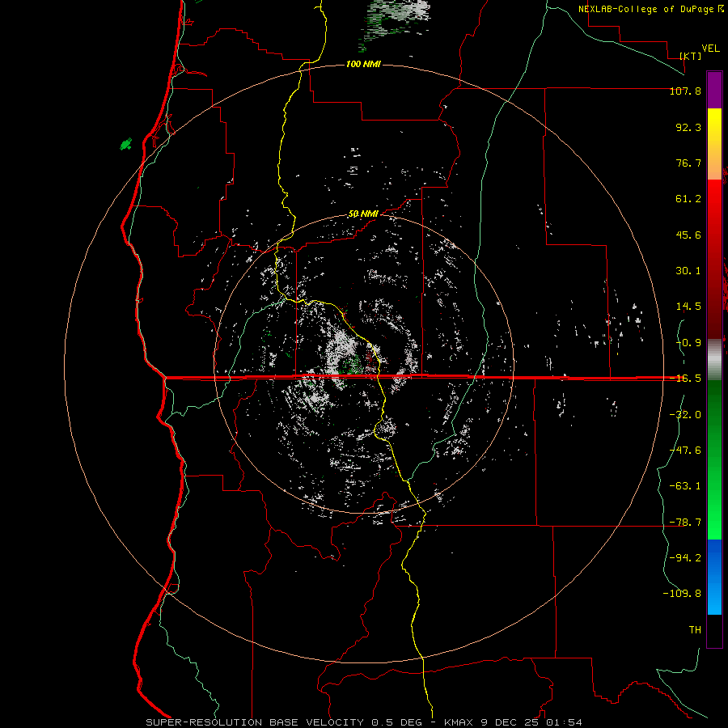Click the '[KT]' units label
The height and width of the screenshot is (728, 728).
pyautogui.click(x=691, y=56)
